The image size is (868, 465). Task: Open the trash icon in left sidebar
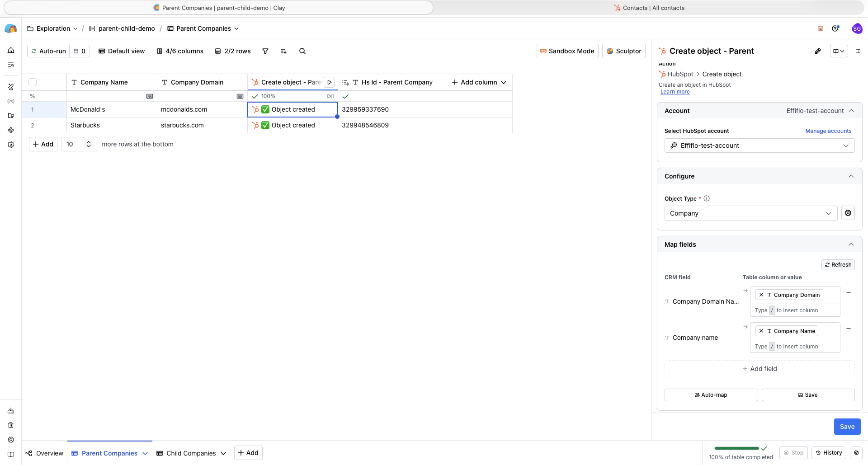11,425
